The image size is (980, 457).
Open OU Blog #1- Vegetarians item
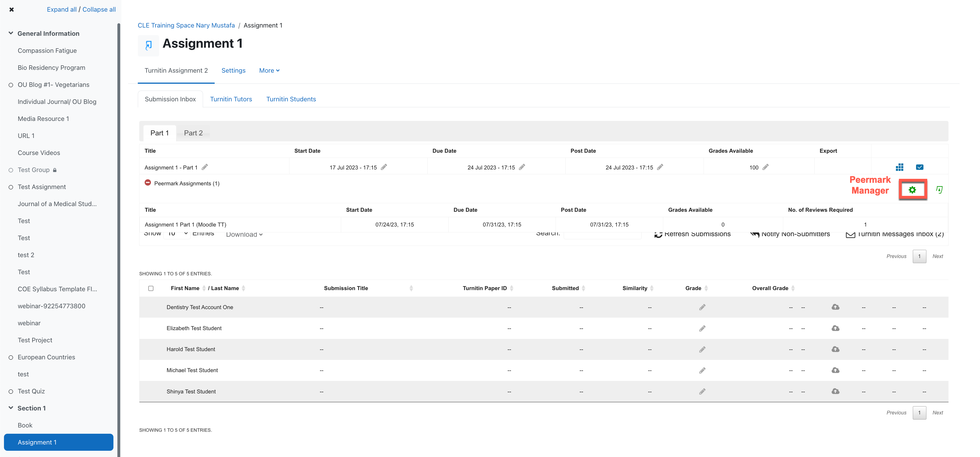(x=54, y=85)
